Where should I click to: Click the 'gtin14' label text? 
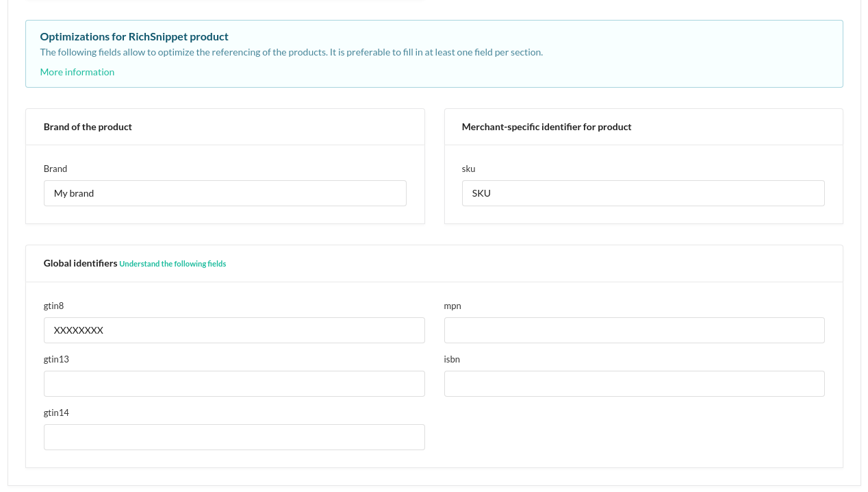pos(56,413)
